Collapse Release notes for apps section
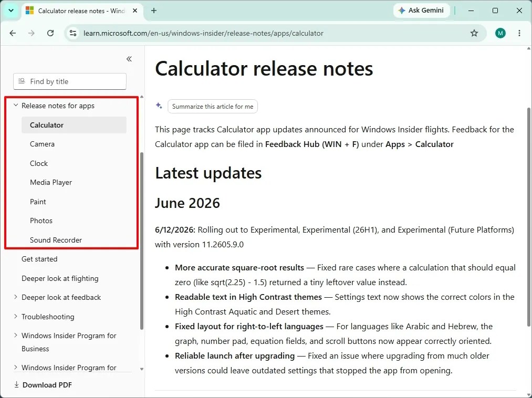The height and width of the screenshot is (398, 532). coord(16,105)
